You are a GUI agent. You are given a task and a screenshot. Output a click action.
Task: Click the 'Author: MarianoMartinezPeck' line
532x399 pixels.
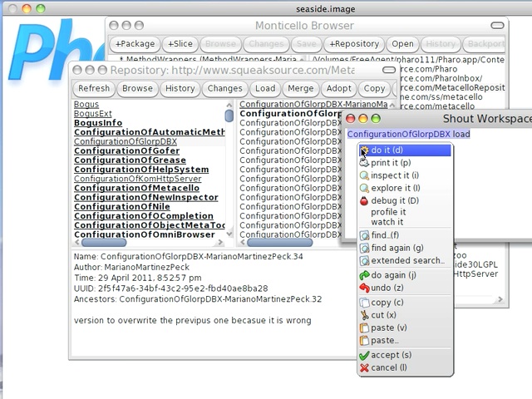(x=131, y=268)
